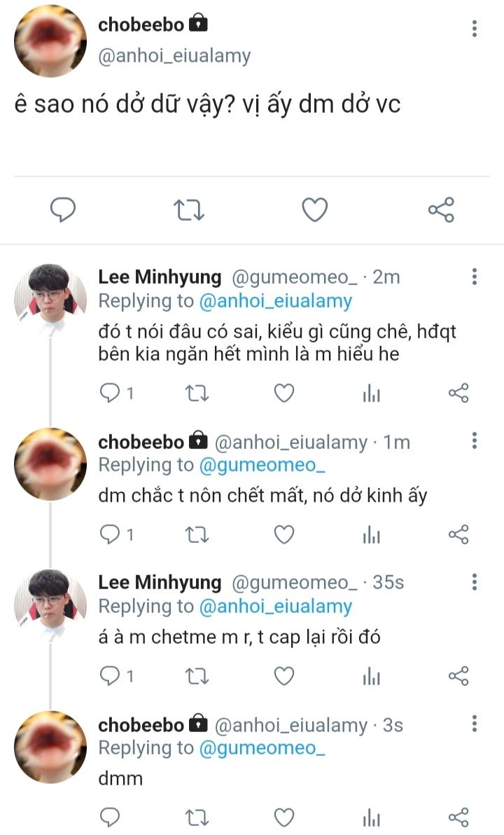View analytics on chobeebo's 3s reply
Image resolution: width=504 pixels, height=835 pixels.
[x=371, y=817]
